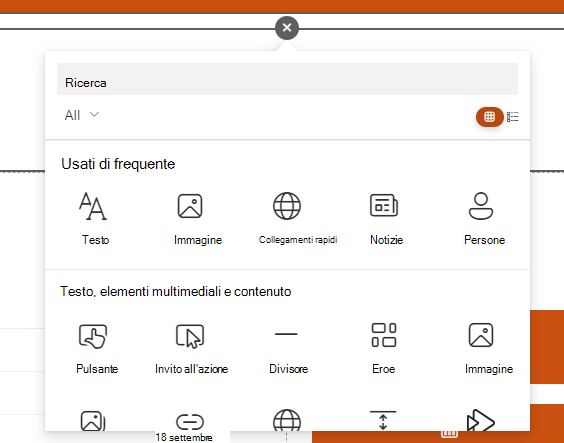564x443 pixels.
Task: Click the 18 settembre text
Action: (184, 437)
